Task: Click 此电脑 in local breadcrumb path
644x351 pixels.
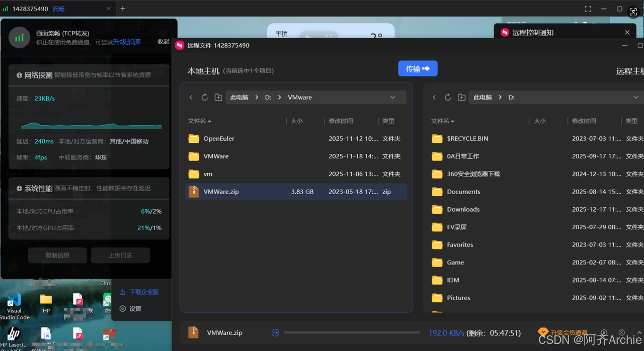Action: [x=239, y=98]
